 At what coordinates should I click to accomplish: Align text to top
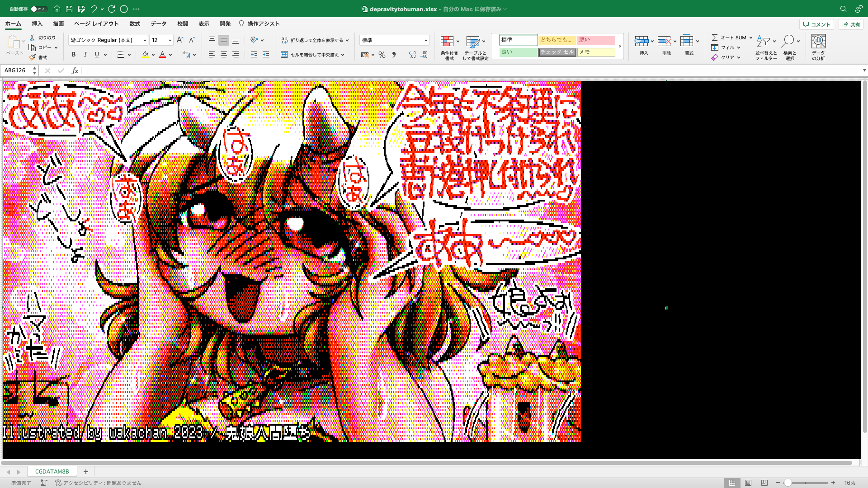212,40
